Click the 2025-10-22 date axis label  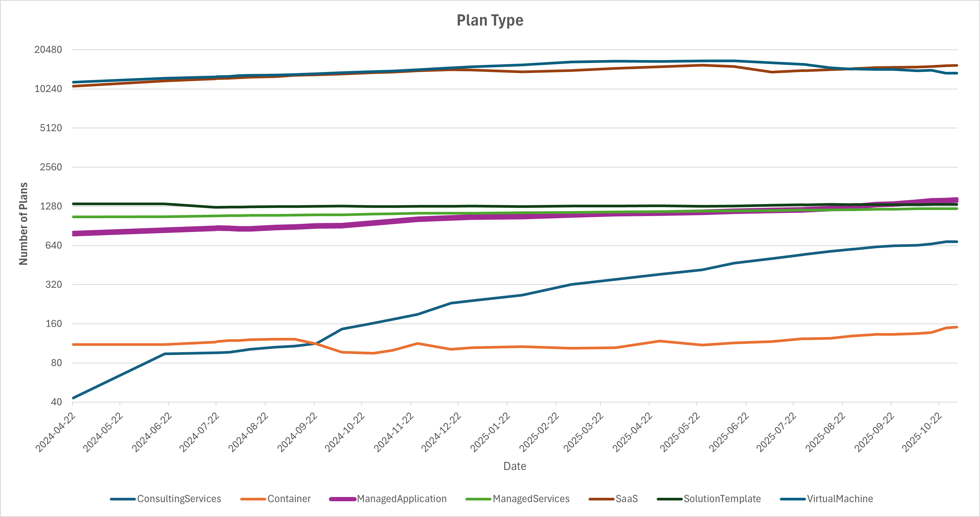tap(922, 432)
